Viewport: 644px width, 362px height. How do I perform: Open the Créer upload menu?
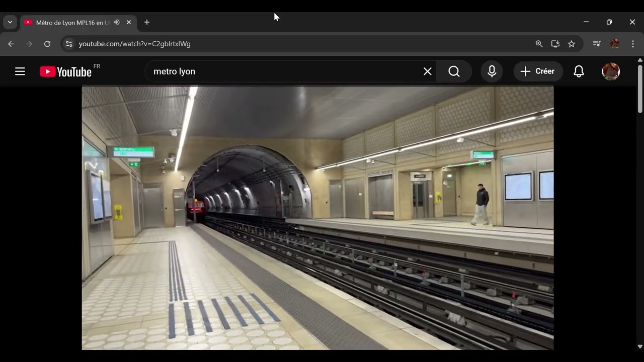click(538, 71)
